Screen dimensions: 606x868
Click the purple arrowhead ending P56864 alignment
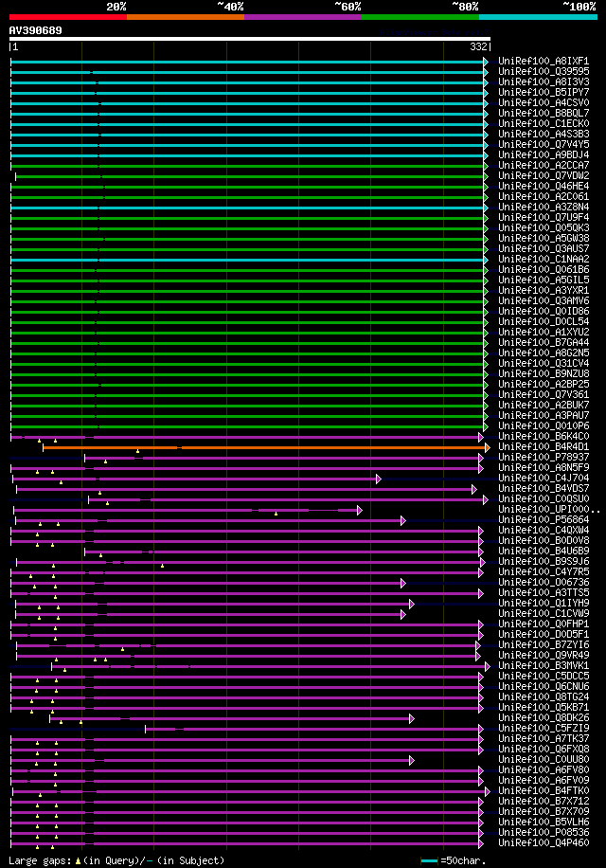[403, 520]
